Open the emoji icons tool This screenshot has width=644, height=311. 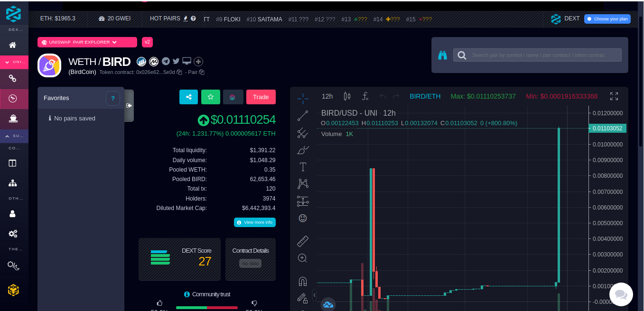(x=303, y=218)
